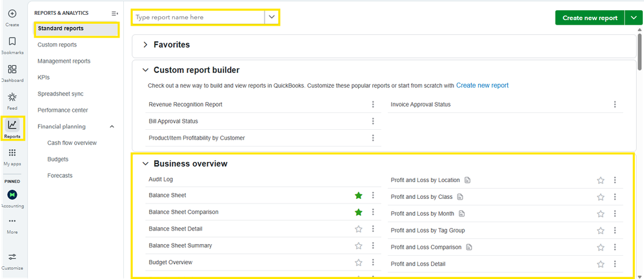Favorite Profit and Loss by Class
Viewport: 644px width, 279px height.
pyautogui.click(x=601, y=197)
